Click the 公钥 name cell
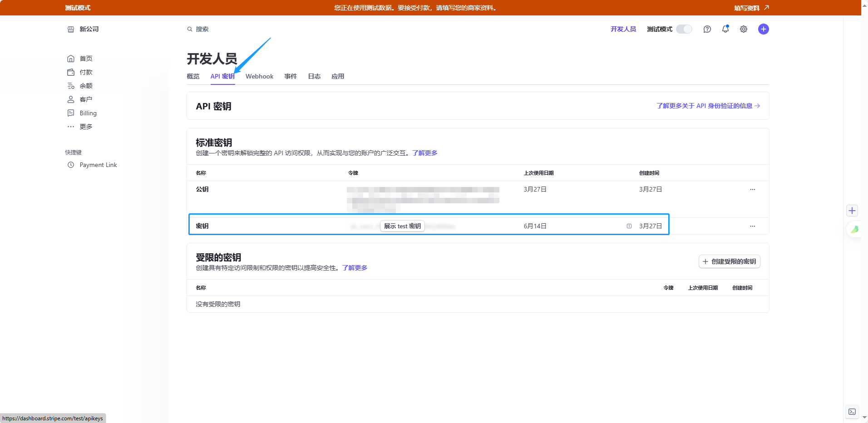The image size is (868, 423). tap(202, 189)
